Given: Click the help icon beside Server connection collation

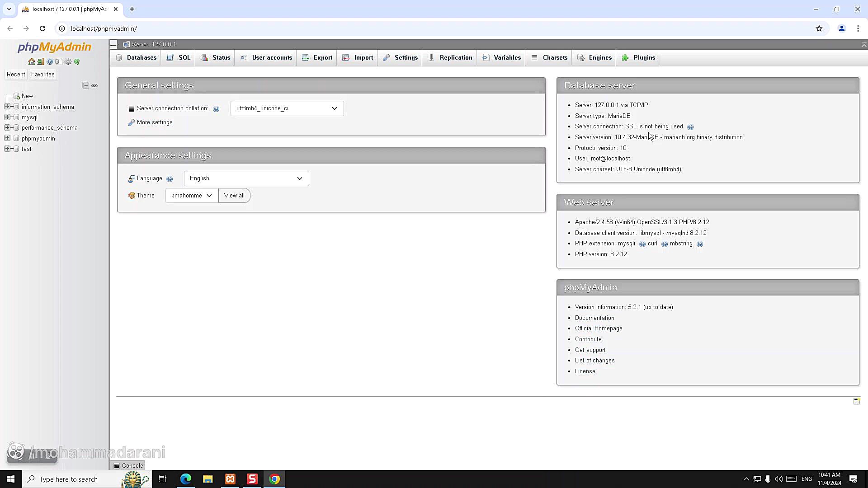Looking at the screenshot, I should coord(216,109).
